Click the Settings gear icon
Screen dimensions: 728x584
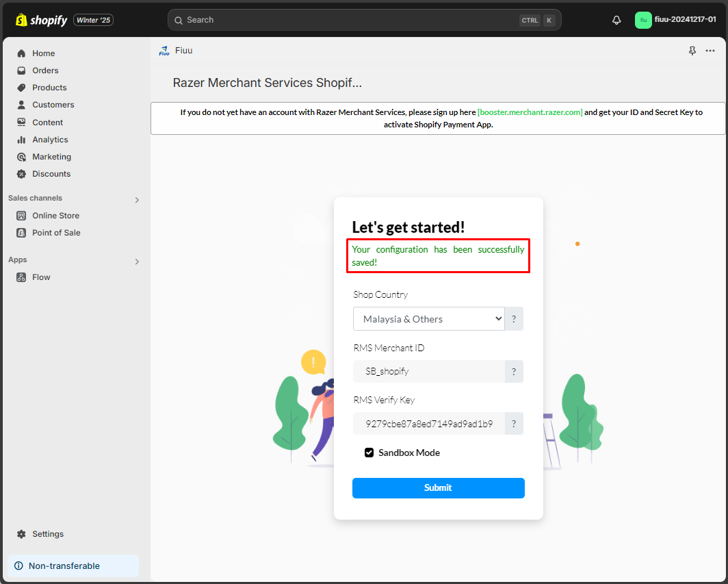[x=21, y=534]
